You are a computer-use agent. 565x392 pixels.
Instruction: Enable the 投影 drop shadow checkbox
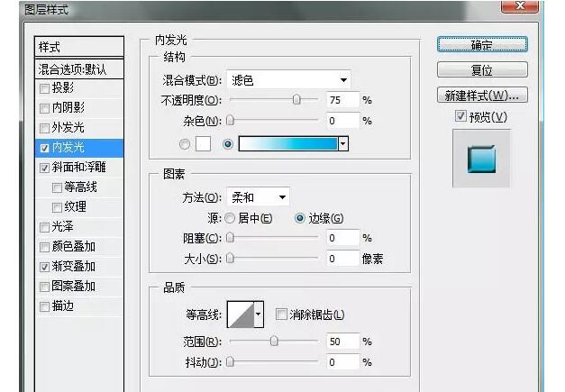44,88
